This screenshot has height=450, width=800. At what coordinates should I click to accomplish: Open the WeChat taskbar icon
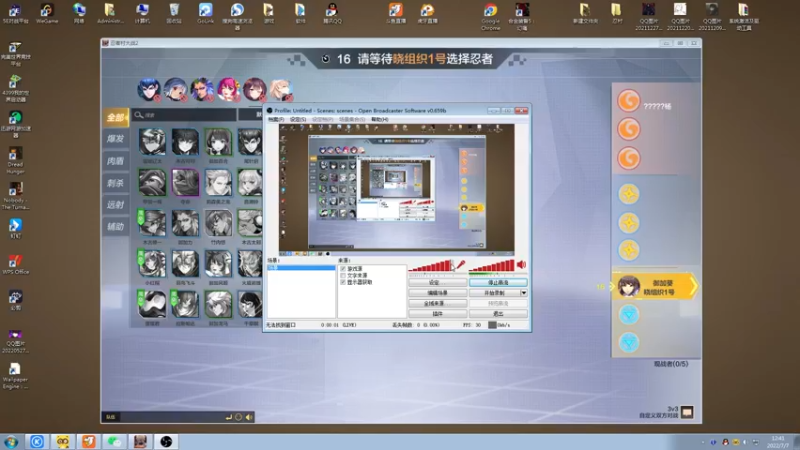[x=114, y=442]
